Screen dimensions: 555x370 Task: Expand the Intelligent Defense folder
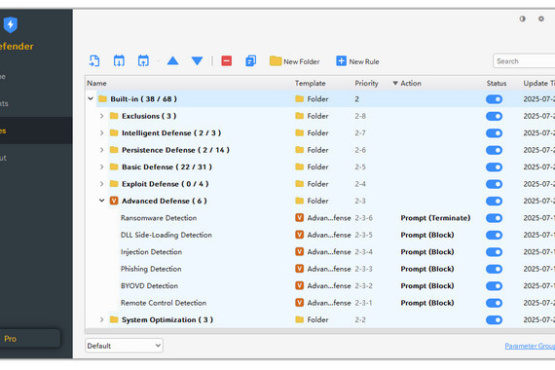tap(102, 133)
